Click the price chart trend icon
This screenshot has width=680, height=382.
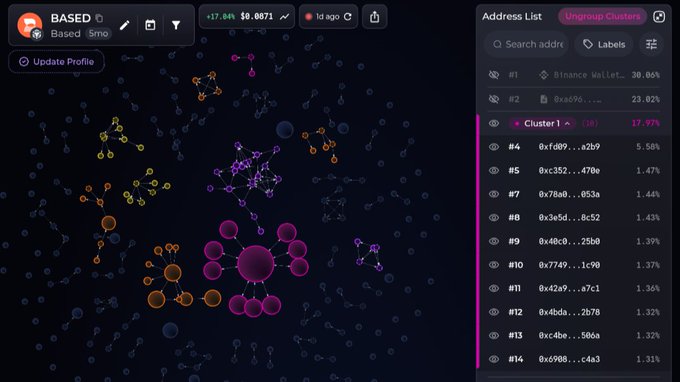pyautogui.click(x=284, y=16)
